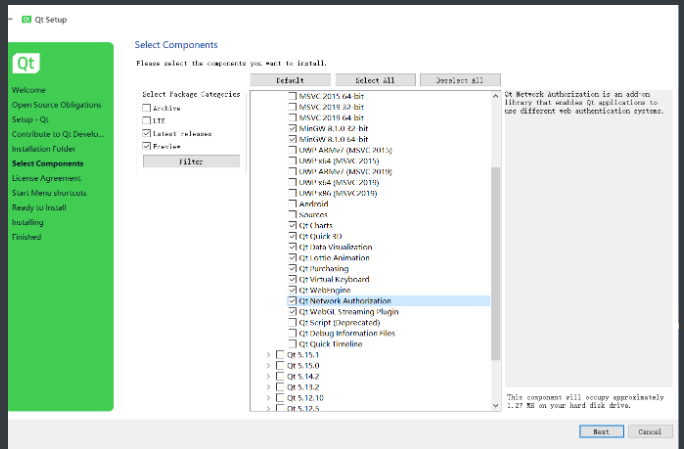
Task: Uncheck the Latest releases checkbox
Action: pos(147,133)
